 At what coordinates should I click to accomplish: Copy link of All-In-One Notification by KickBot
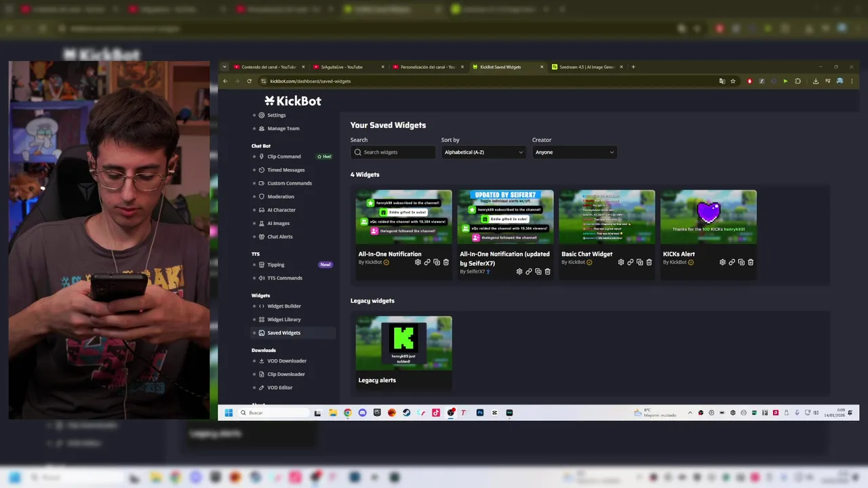(427, 262)
